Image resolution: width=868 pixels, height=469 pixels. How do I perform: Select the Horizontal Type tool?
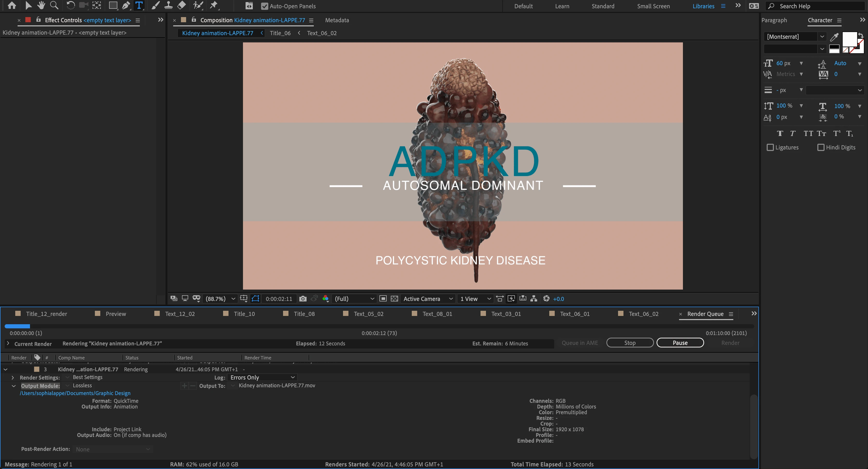[139, 5]
